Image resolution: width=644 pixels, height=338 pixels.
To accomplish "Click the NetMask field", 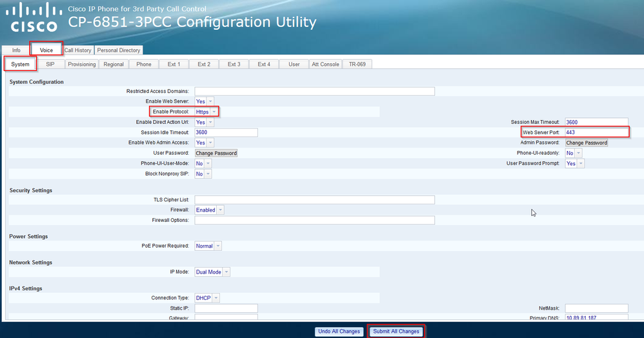I will (596, 308).
